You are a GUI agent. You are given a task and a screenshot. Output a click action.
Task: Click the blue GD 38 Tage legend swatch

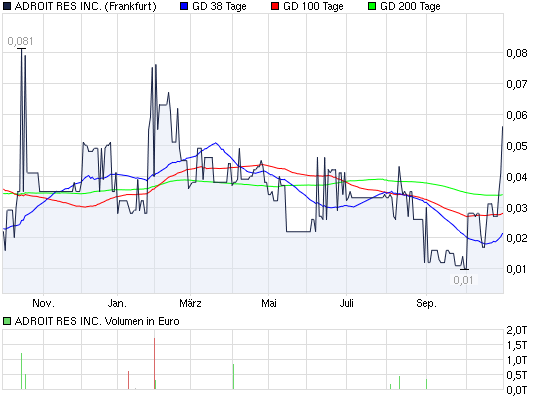point(184,6)
